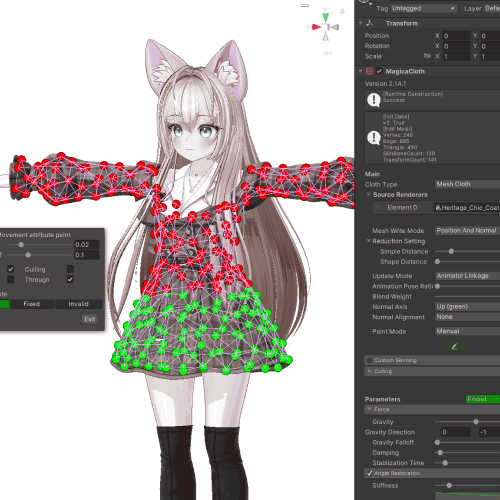Adjust the top paint slider valued 0.02
This screenshot has width=500, height=500.
39,245
